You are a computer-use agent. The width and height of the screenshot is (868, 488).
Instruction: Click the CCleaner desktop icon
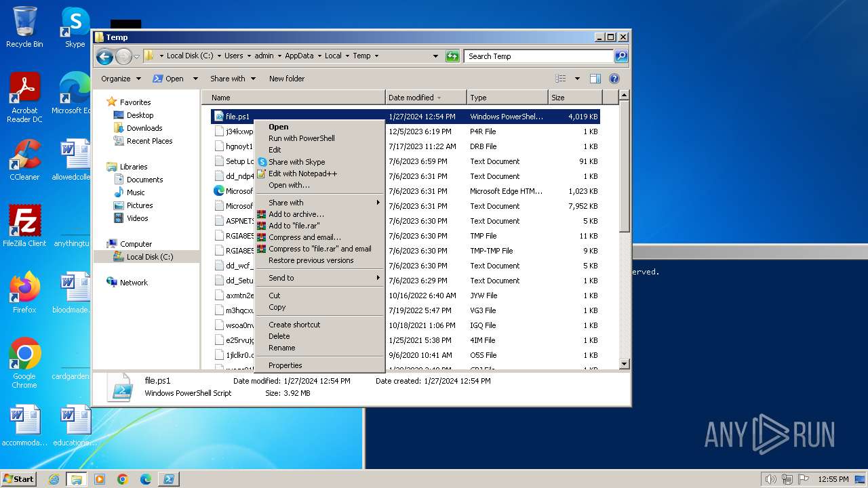click(24, 160)
